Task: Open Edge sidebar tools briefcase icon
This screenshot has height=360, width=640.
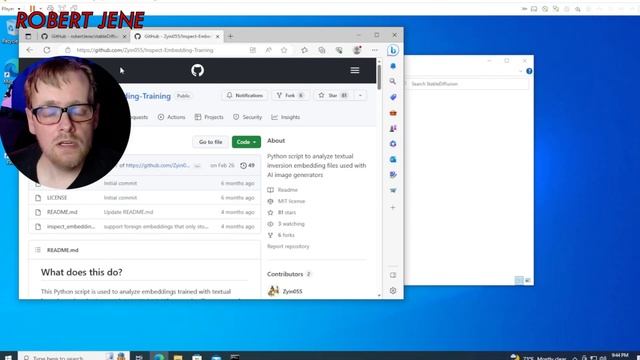Action: pyautogui.click(x=393, y=113)
